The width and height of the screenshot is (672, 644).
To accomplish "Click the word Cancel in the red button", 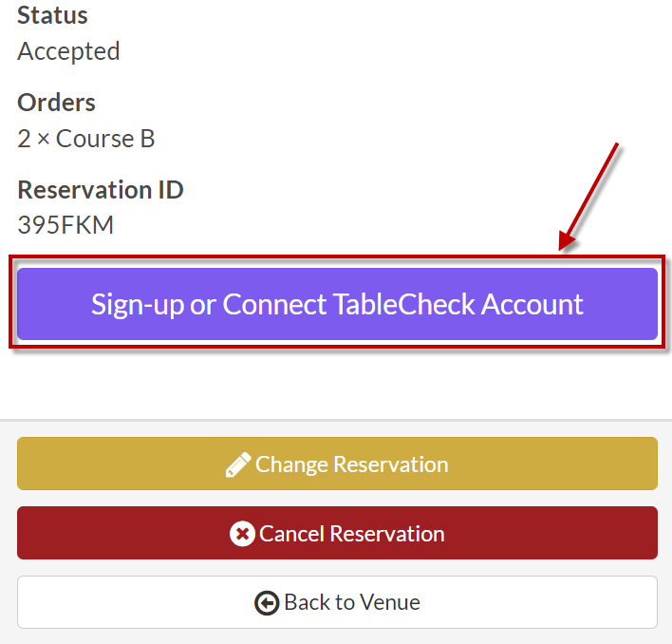I will [291, 534].
